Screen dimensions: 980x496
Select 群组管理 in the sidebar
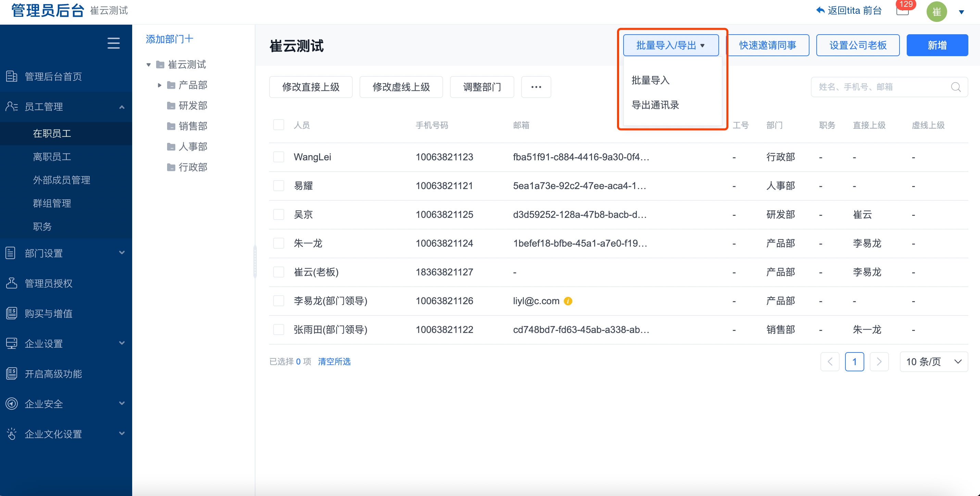pos(66,203)
